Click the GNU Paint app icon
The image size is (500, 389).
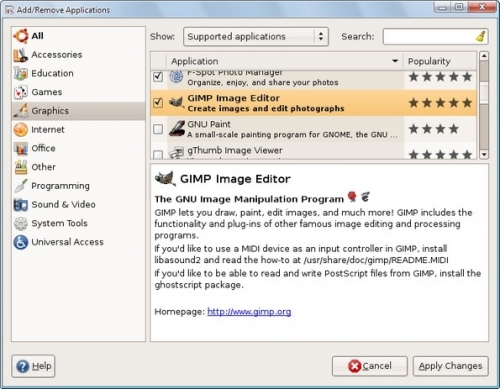click(177, 129)
